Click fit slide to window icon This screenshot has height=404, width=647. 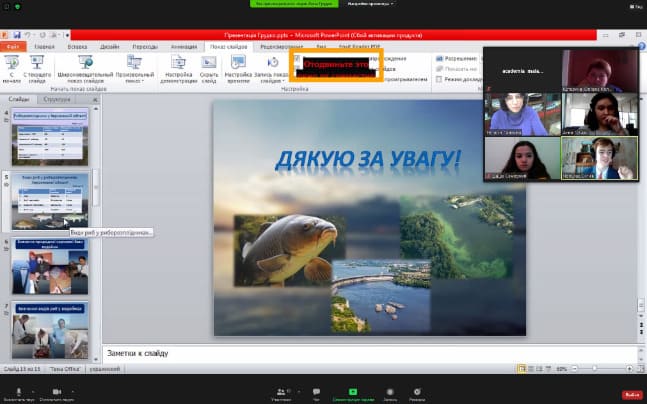pyautogui.click(x=640, y=369)
